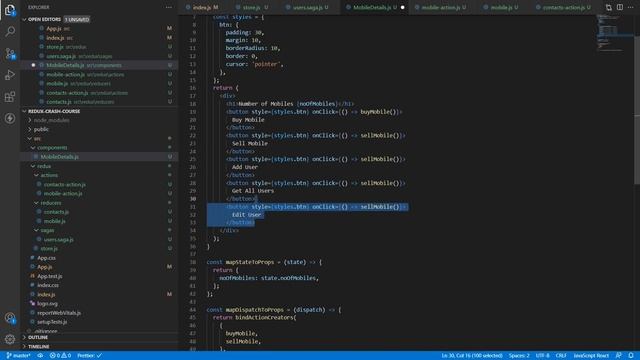This screenshot has height=360, width=640.
Task: Change end of line sequence CRLF
Action: pyautogui.click(x=561, y=356)
